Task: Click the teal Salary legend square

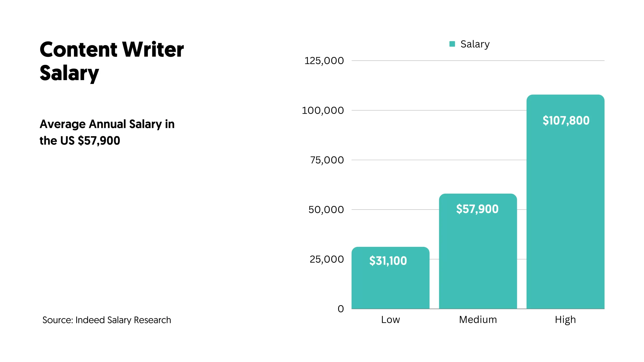Action: tap(452, 44)
